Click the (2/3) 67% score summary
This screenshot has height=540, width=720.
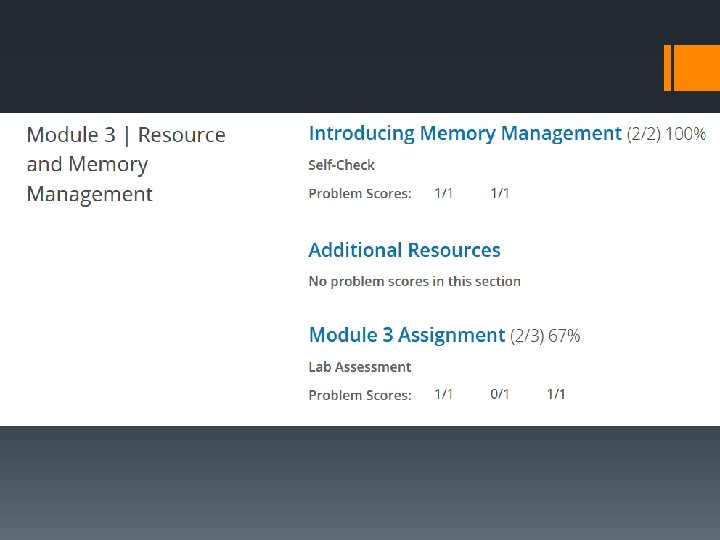(545, 336)
